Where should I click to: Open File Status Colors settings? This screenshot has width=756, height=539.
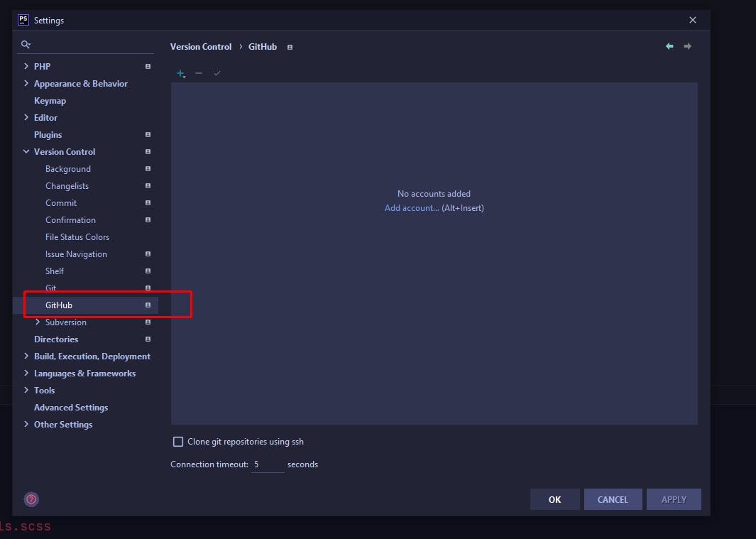tap(77, 237)
